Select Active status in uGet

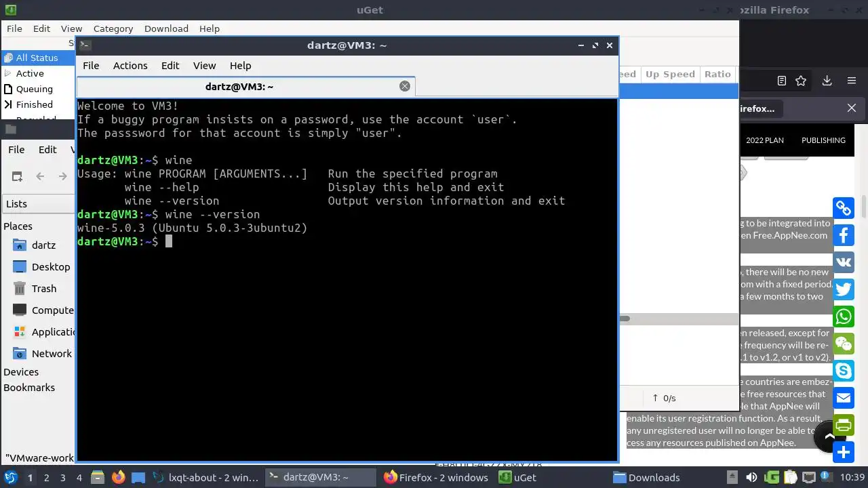pos(30,73)
